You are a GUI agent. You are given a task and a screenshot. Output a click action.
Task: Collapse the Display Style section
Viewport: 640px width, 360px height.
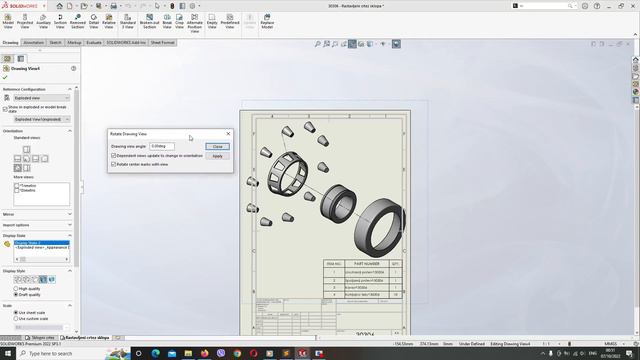(x=70, y=271)
